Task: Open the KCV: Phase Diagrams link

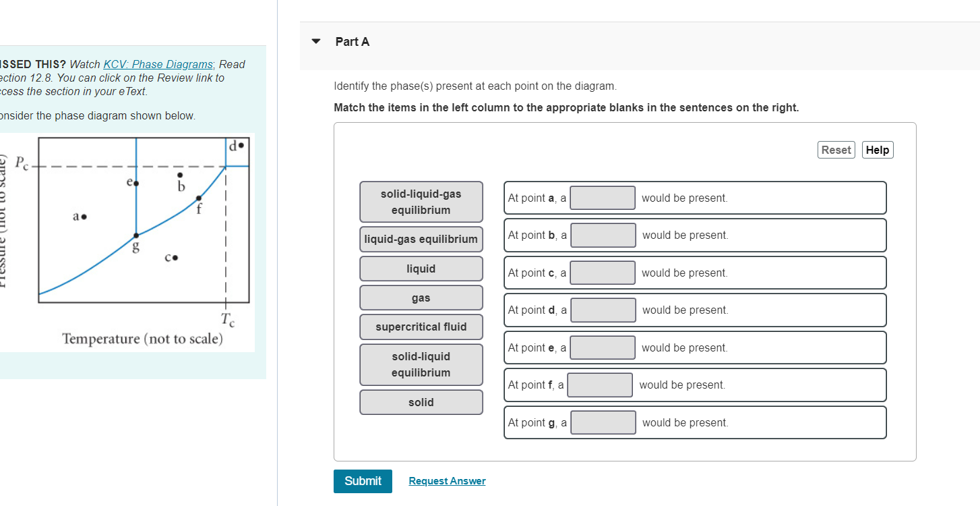Action: click(x=159, y=64)
